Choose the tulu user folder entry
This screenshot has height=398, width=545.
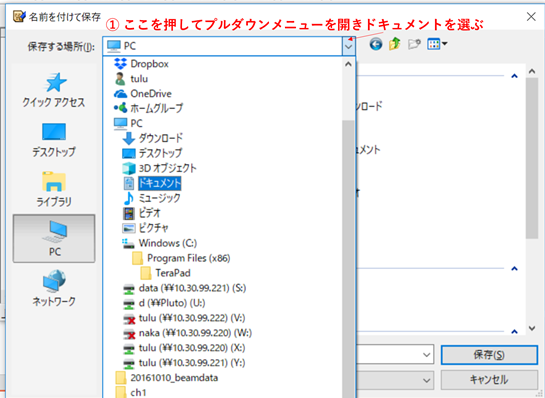tap(131, 79)
